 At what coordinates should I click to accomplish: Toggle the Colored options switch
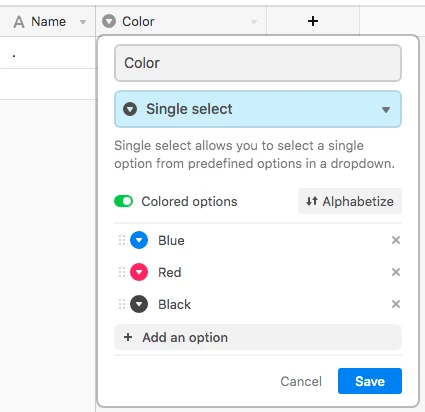pyautogui.click(x=123, y=201)
